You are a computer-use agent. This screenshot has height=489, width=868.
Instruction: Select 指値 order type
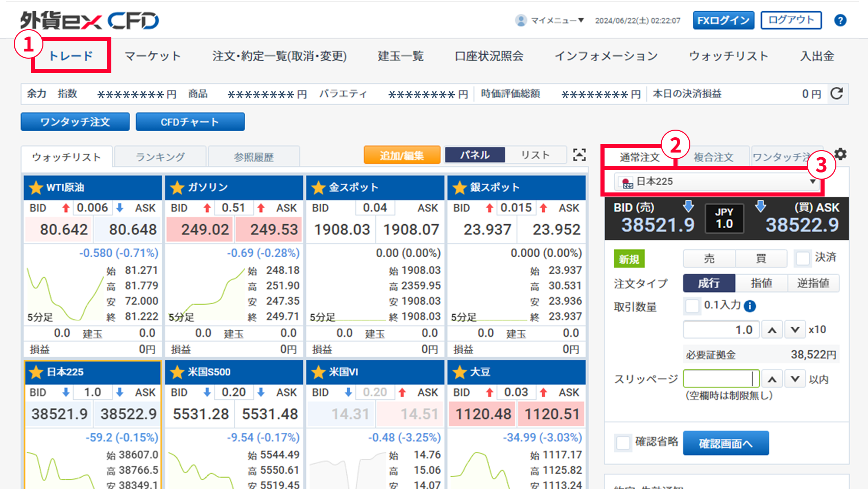761,283
